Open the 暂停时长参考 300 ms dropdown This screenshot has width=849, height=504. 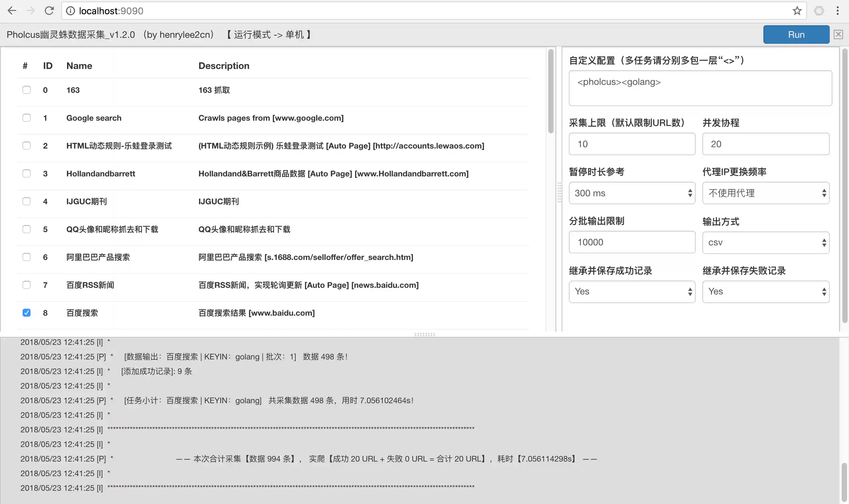click(632, 193)
